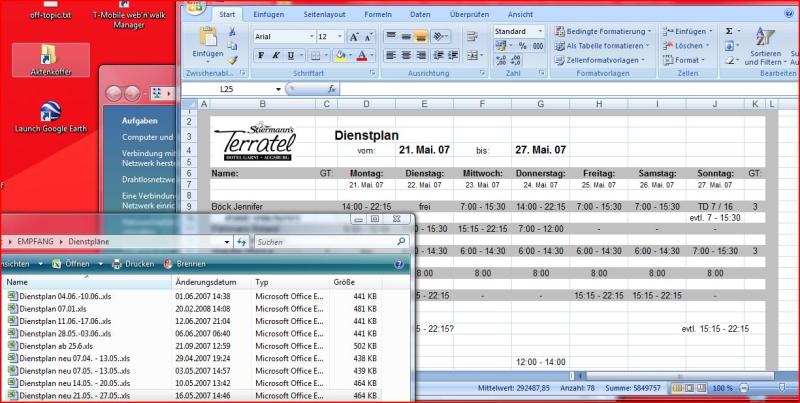Toggle bold formatting in Schriftart group
The width and height of the screenshot is (800, 403).
pos(261,55)
